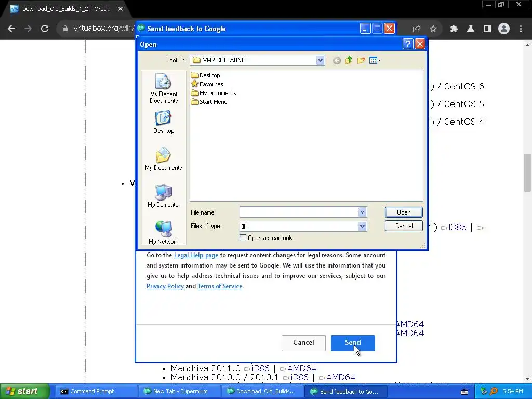Enable Open as read-only checkbox
Viewport: 532px width, 399px height.
coord(243,238)
